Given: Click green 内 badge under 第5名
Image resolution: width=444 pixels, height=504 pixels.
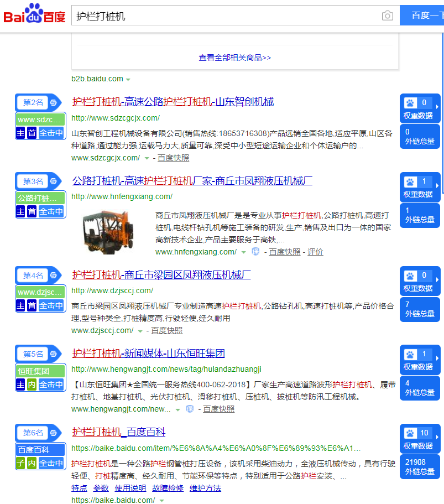Looking at the screenshot, I should [x=32, y=384].
